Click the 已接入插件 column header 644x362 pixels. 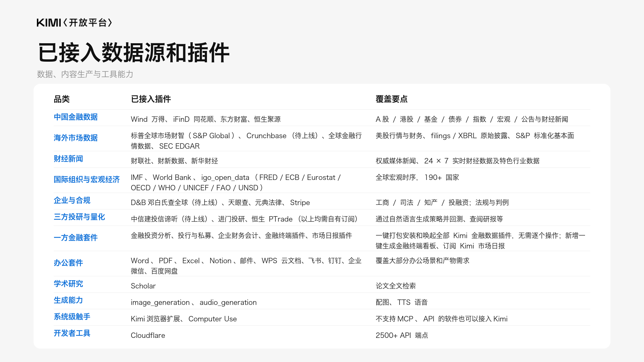[151, 99]
